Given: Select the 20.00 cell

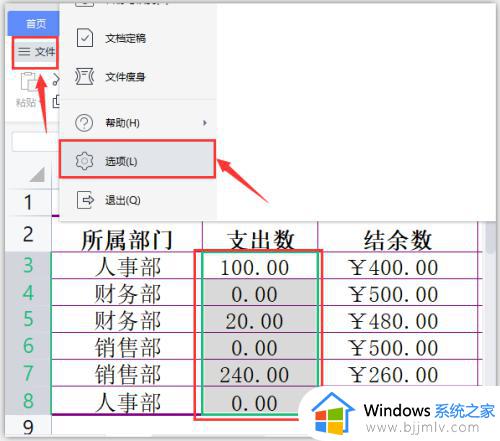Looking at the screenshot, I should coord(260,319).
